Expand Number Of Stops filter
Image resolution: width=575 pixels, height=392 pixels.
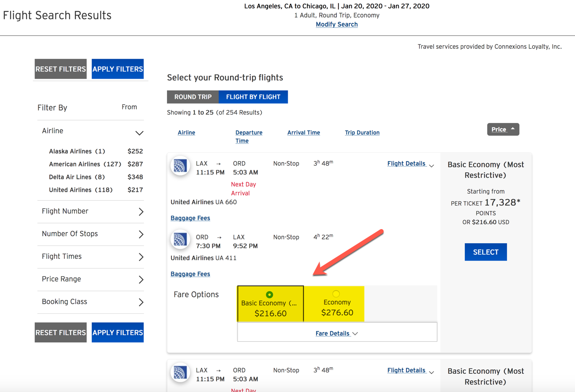point(141,234)
